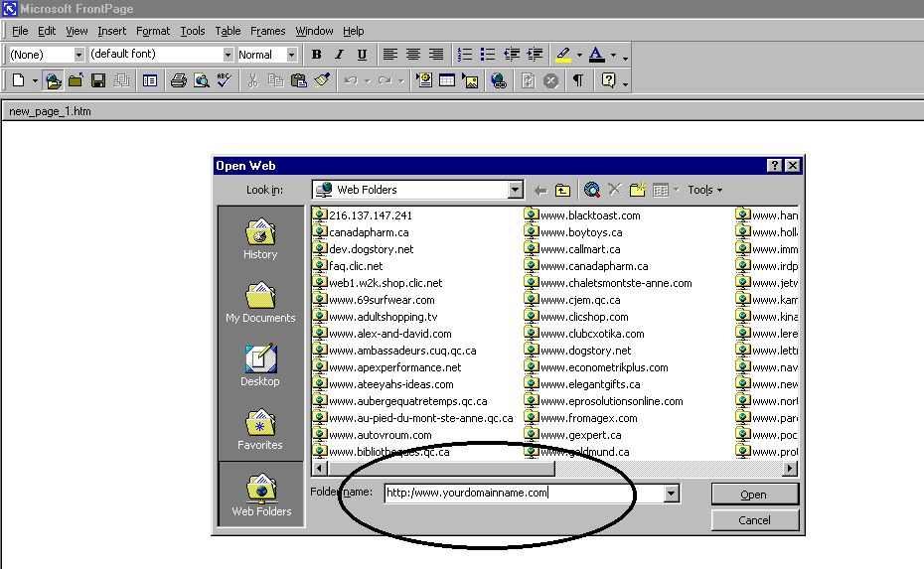924x569 pixels.
Task: Print the current page
Action: pos(179,80)
